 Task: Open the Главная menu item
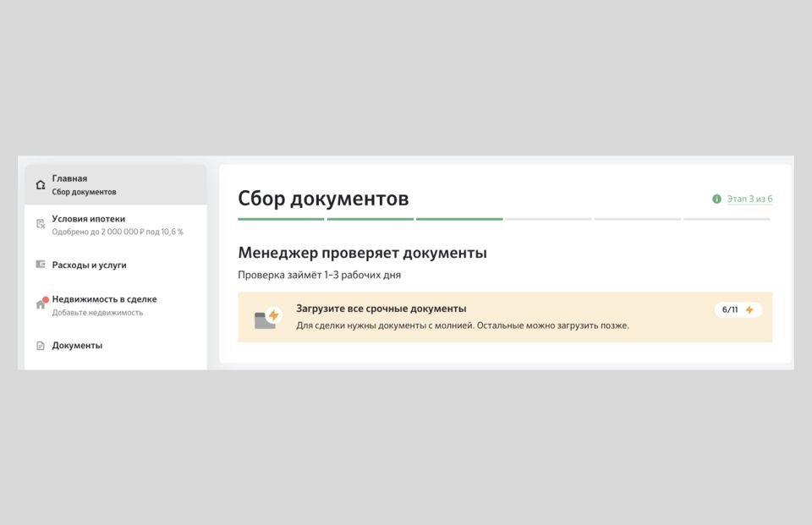coord(116,185)
